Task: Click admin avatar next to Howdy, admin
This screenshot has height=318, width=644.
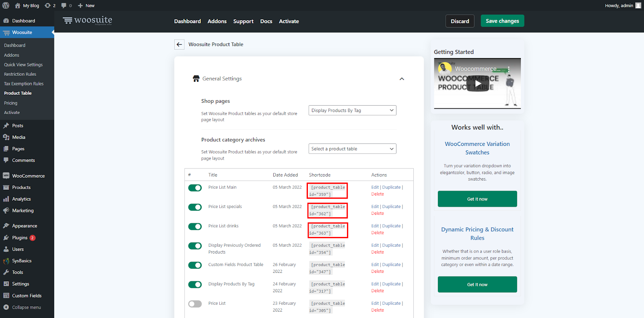Action: 638,5
